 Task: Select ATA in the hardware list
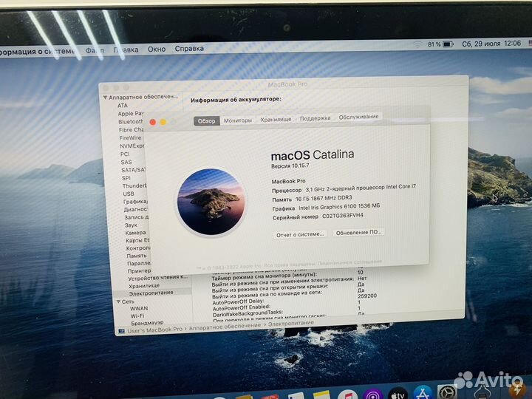(x=123, y=106)
